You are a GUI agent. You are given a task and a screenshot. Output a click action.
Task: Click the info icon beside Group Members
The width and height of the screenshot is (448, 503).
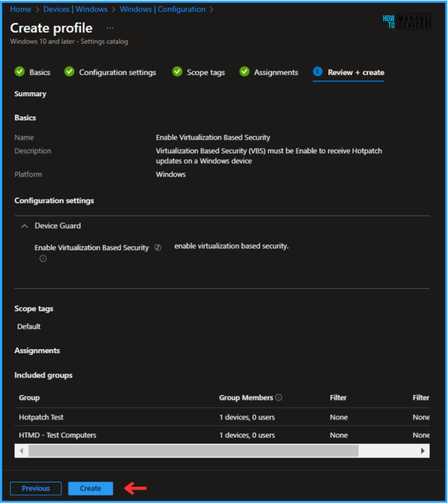[x=279, y=397]
